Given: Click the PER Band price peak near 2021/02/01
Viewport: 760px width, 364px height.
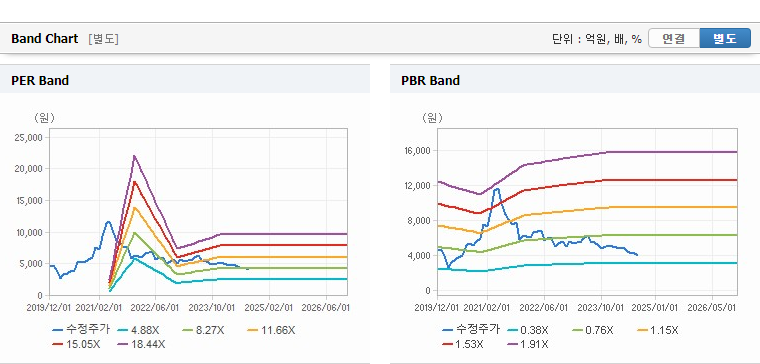Looking at the screenshot, I should point(108,222).
